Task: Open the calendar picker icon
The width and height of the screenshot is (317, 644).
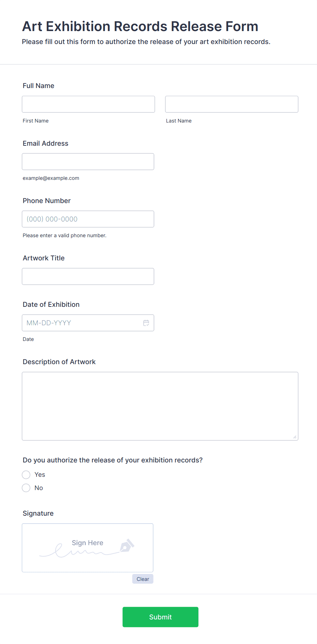Action: [146, 323]
